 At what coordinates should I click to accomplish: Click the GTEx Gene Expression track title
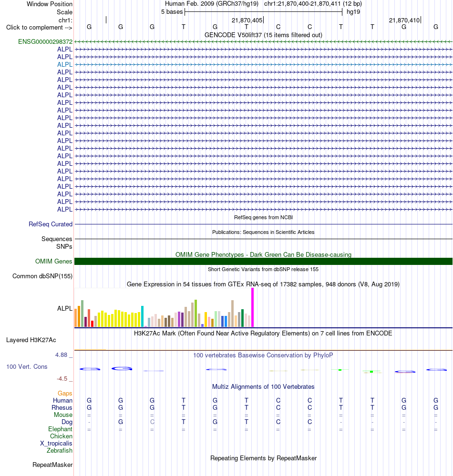pyautogui.click(x=263, y=284)
